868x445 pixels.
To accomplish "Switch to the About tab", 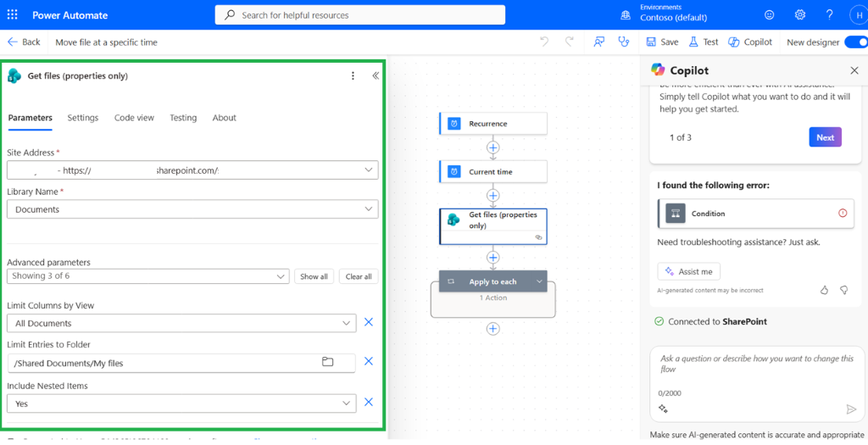I will (224, 117).
